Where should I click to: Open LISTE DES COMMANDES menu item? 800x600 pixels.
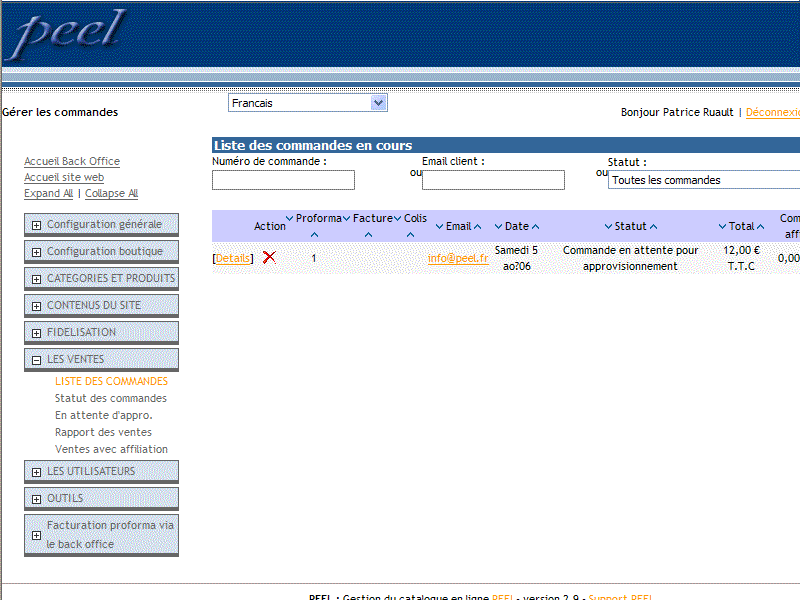[x=111, y=381]
